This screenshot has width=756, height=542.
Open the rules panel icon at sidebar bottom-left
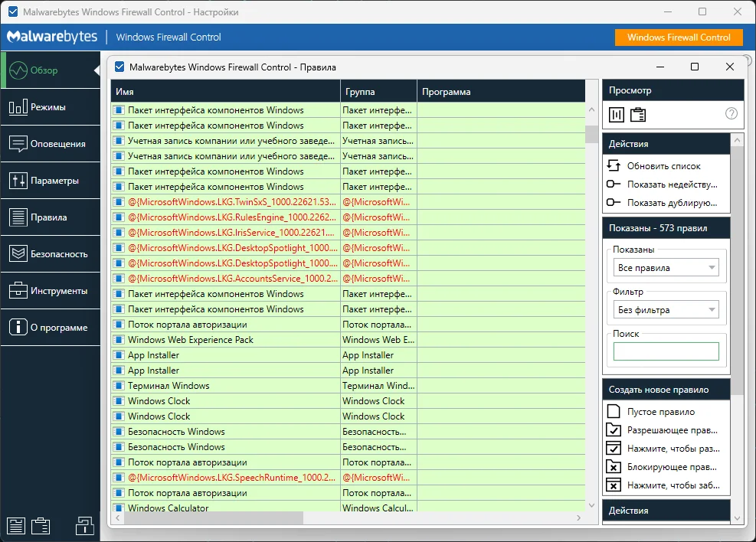click(17, 525)
